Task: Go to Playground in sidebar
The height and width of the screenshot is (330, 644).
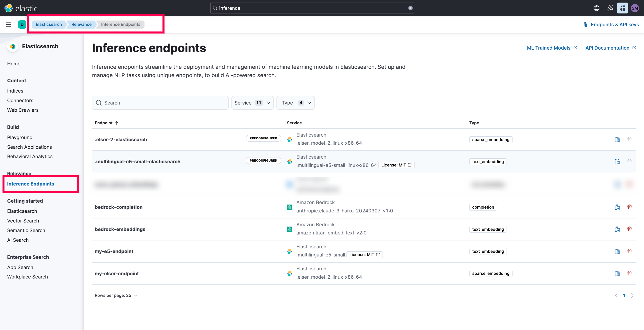Action: point(20,137)
